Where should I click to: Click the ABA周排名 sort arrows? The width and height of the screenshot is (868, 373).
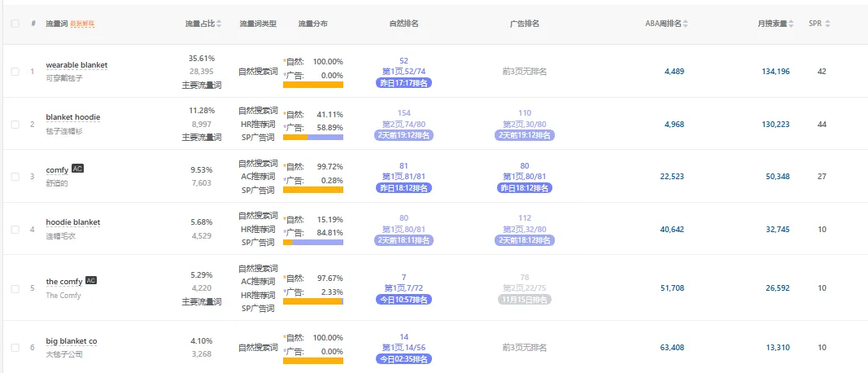click(685, 24)
